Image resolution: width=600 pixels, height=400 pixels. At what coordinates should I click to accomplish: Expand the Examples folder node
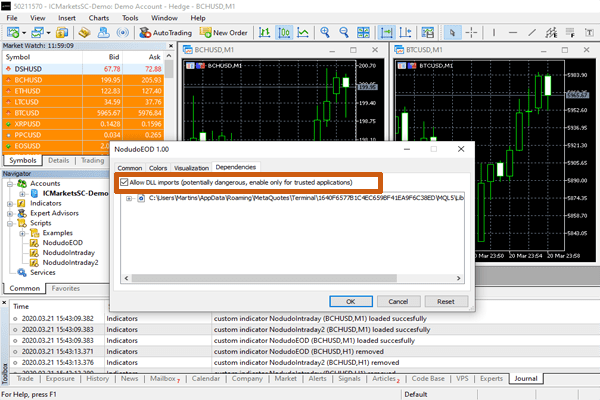tap(22, 233)
